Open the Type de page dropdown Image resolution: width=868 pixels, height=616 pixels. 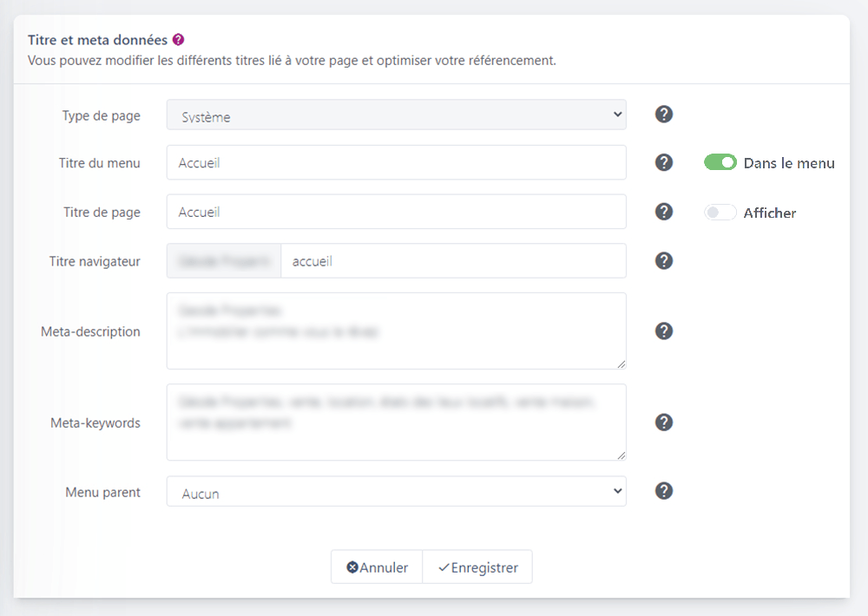click(x=396, y=115)
